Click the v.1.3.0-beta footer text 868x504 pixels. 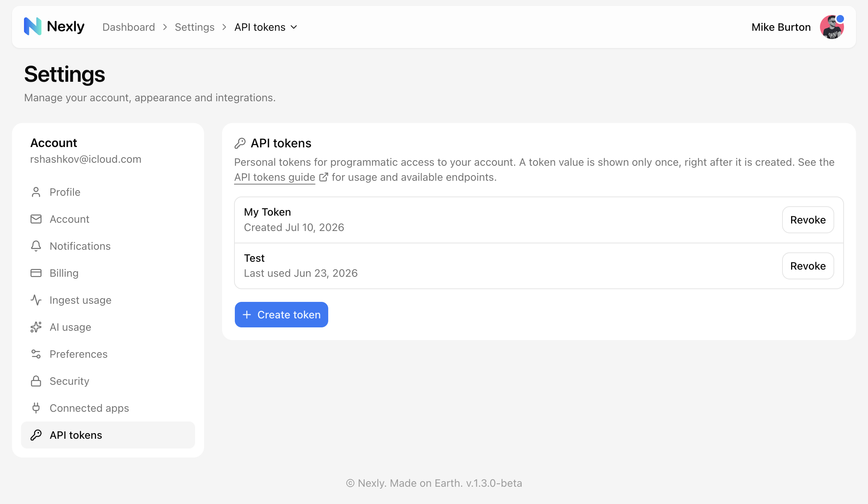coord(494,483)
